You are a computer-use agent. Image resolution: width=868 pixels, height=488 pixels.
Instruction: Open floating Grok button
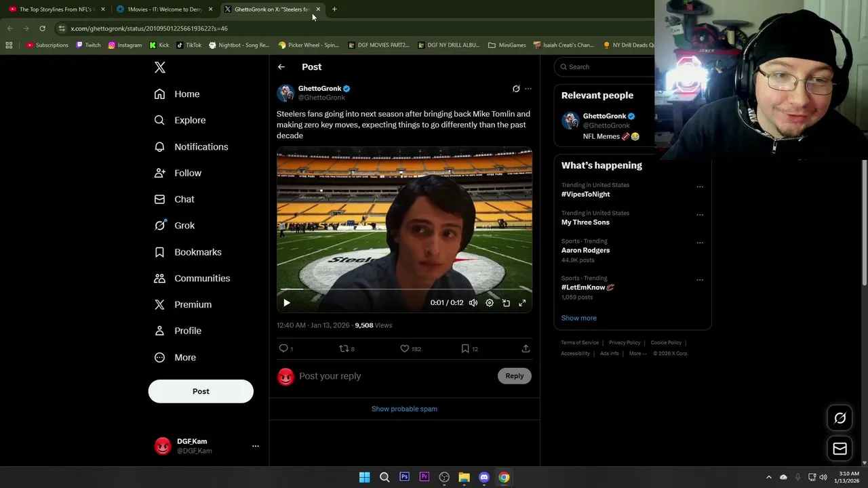tap(840, 418)
